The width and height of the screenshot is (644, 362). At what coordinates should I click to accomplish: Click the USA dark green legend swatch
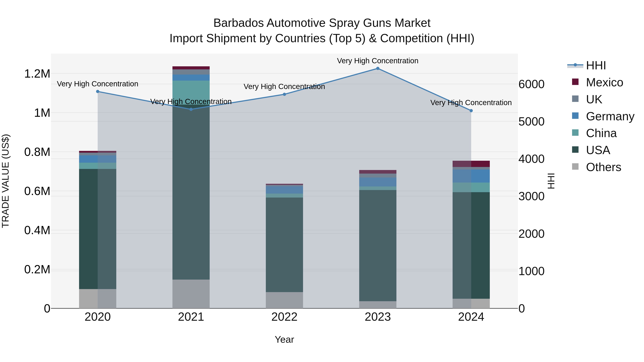pyautogui.click(x=575, y=150)
